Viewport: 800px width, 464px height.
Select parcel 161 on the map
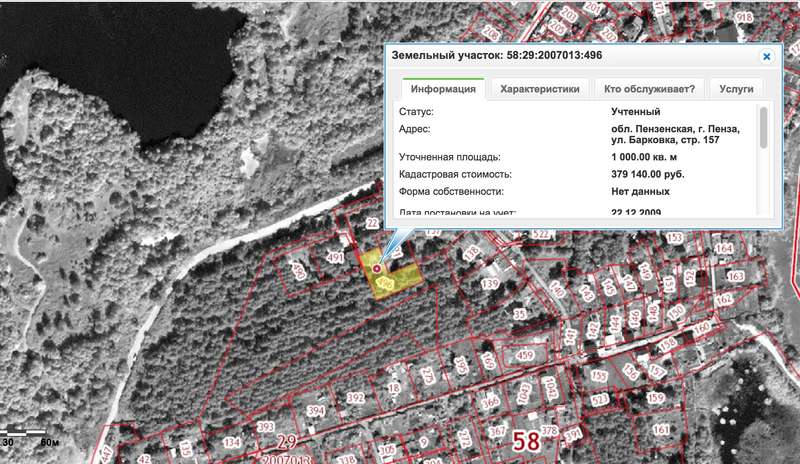(661, 430)
